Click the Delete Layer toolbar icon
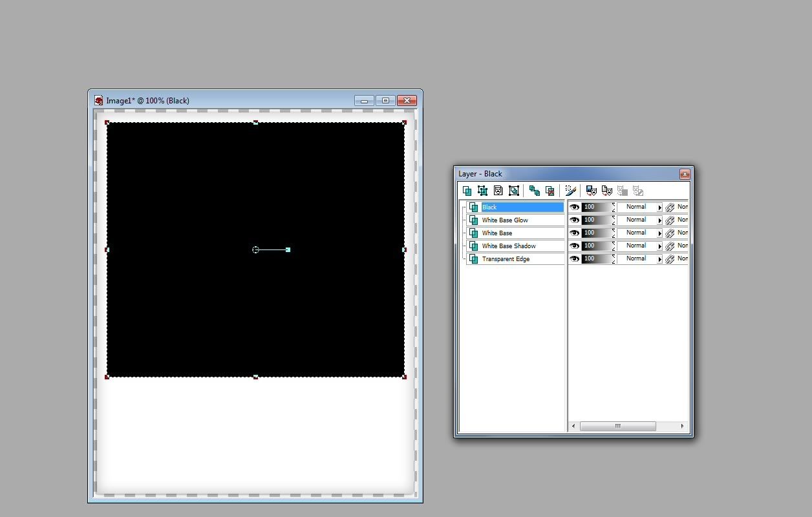Viewport: 812px width, 517px height. click(x=550, y=191)
